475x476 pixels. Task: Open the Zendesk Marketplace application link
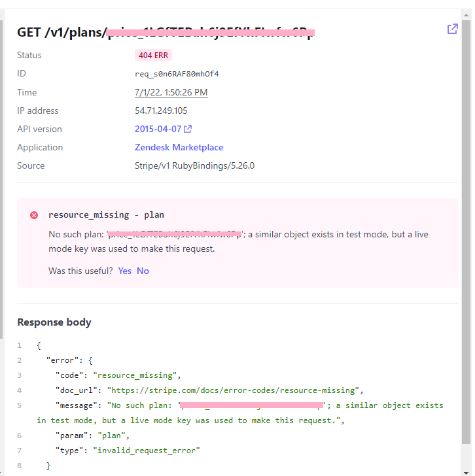179,148
